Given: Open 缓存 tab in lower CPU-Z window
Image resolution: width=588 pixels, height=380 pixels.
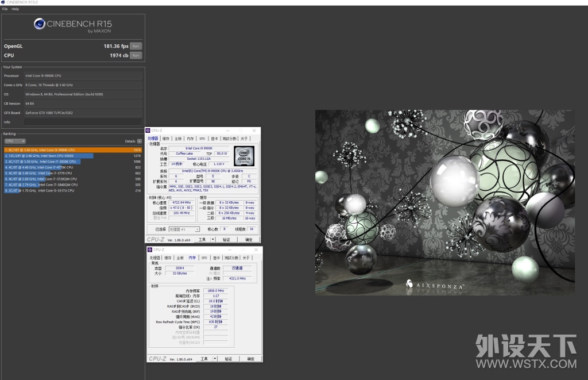Looking at the screenshot, I should 168,258.
